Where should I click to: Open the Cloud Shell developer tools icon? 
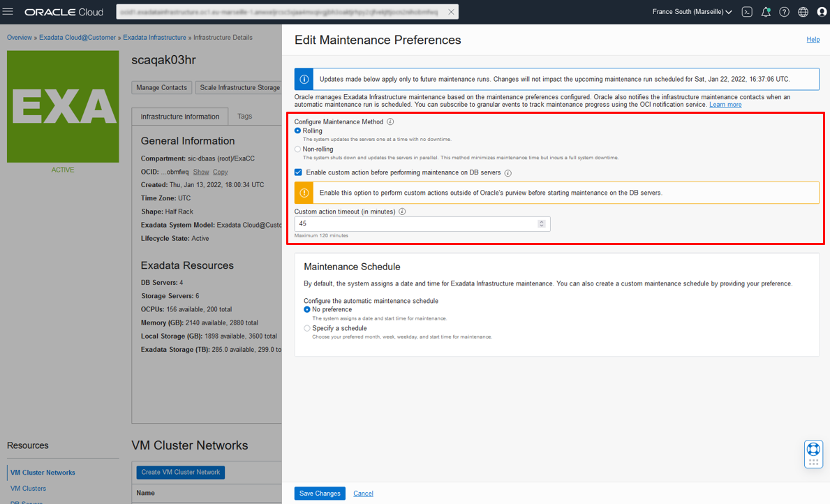[747, 12]
